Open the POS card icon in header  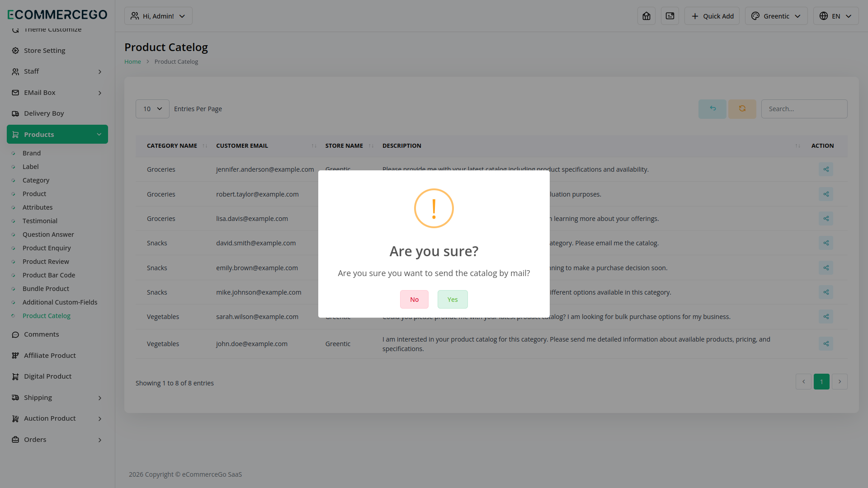tap(670, 16)
